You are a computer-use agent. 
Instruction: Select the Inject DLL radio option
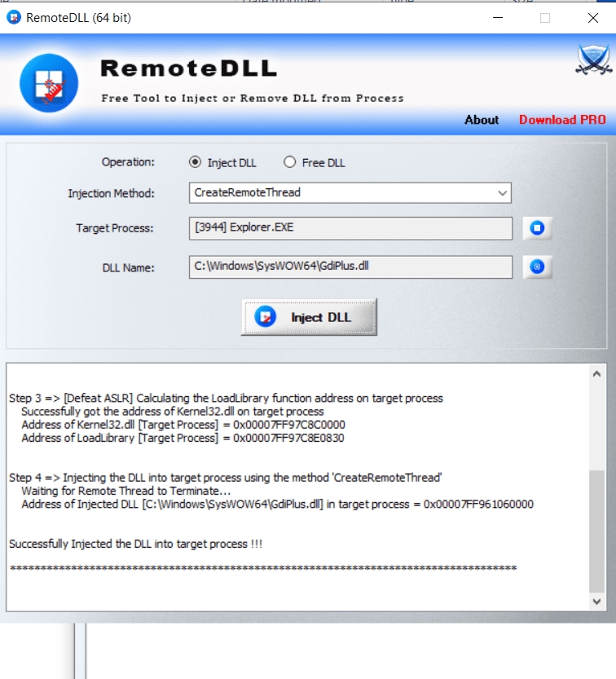point(195,162)
